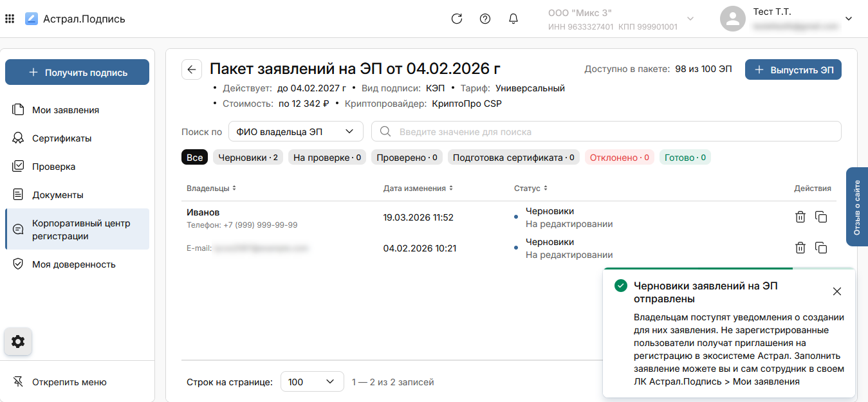The image size is (868, 402).
Task: Expand the ФИО владельца ЭП search dropdown
Action: coord(295,131)
